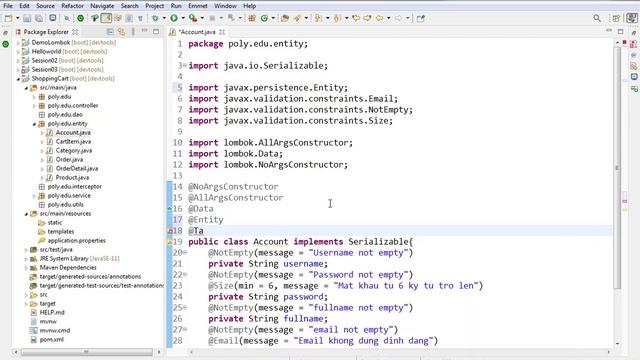
Task: Click Collapse All in Package Explorer
Action: click(x=110, y=32)
